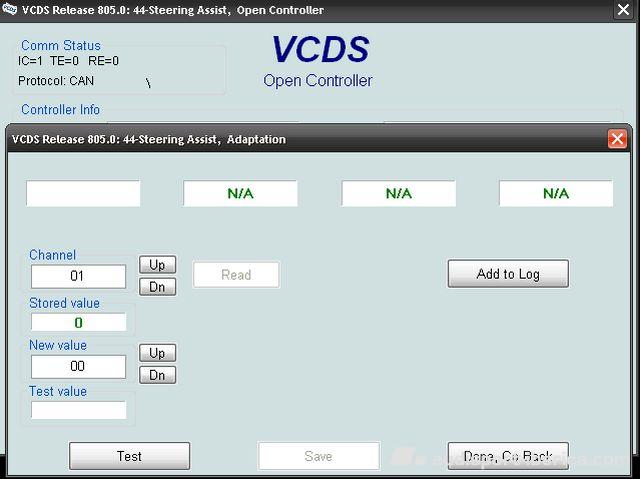Select the Stored value field
The width and height of the screenshot is (640, 479).
78,322
